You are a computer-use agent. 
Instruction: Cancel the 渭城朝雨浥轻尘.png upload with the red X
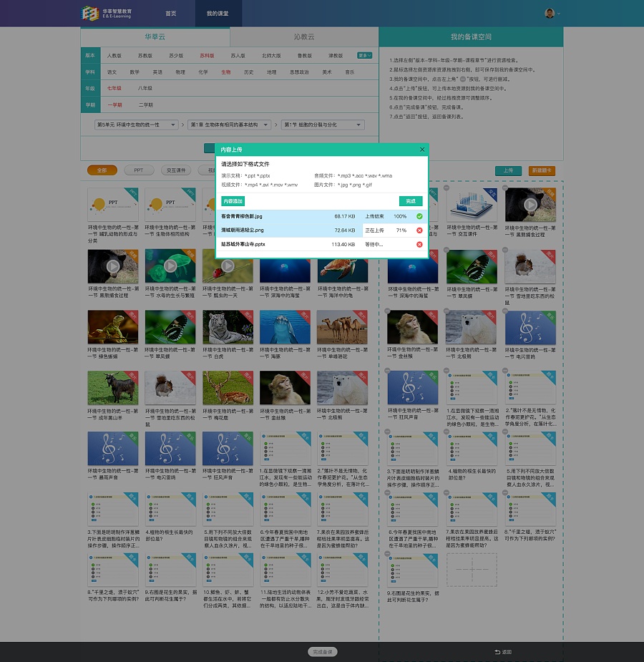pos(419,230)
